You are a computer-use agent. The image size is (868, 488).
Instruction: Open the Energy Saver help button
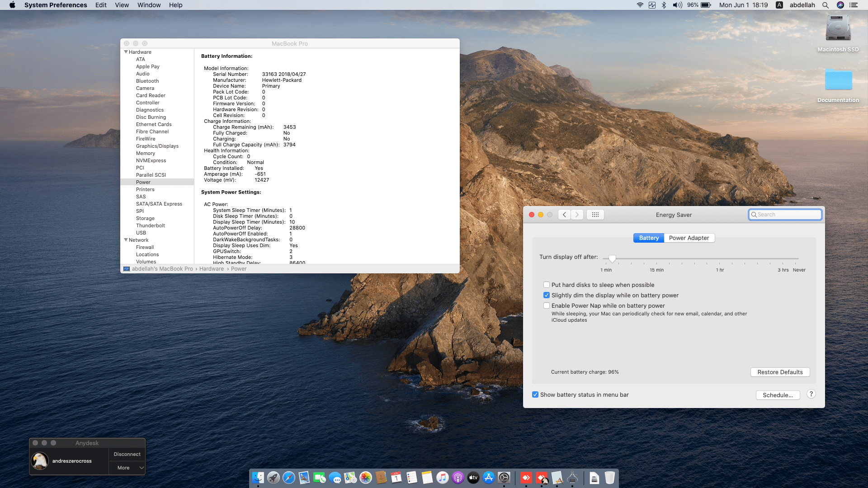pyautogui.click(x=811, y=394)
